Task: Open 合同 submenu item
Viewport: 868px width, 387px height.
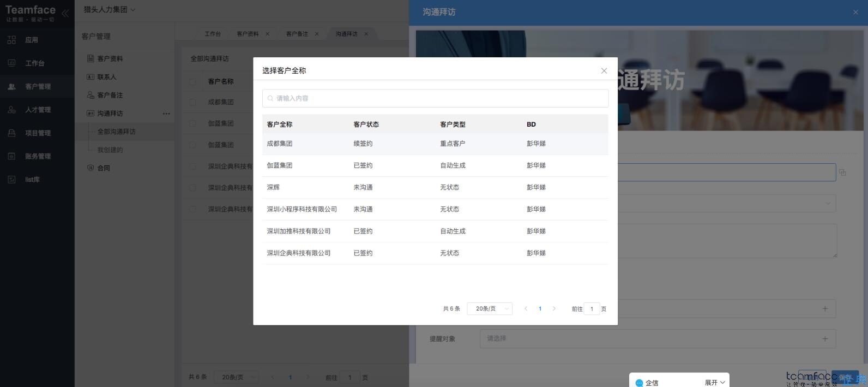Action: click(x=103, y=168)
